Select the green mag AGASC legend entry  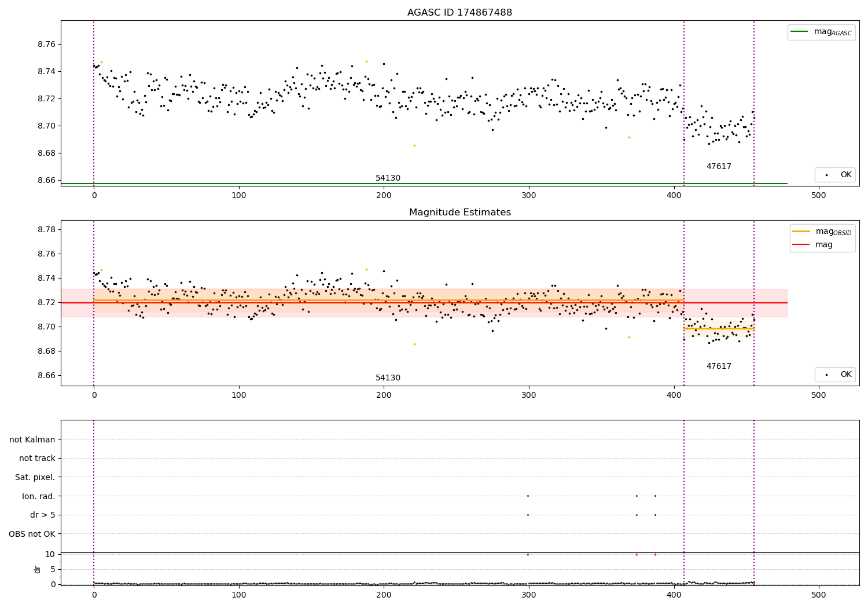pyautogui.click(x=821, y=32)
